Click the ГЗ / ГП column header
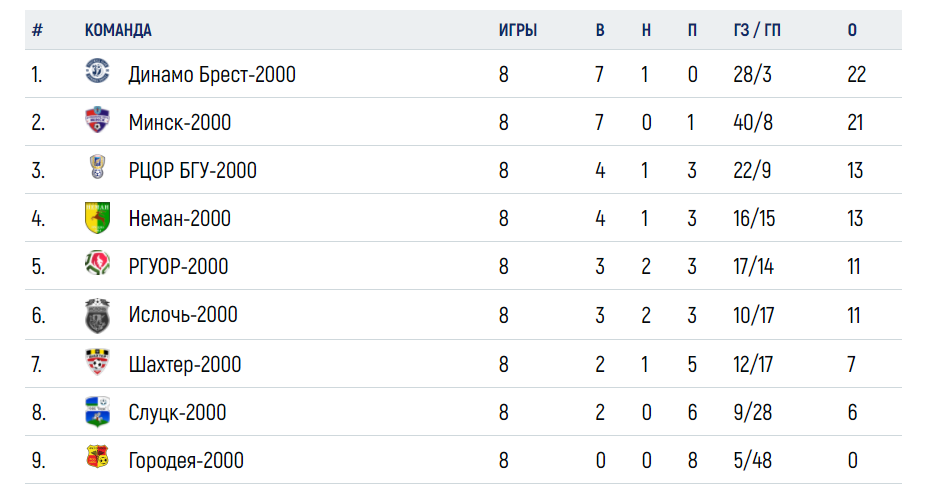This screenshot has height=495, width=926. (x=757, y=30)
